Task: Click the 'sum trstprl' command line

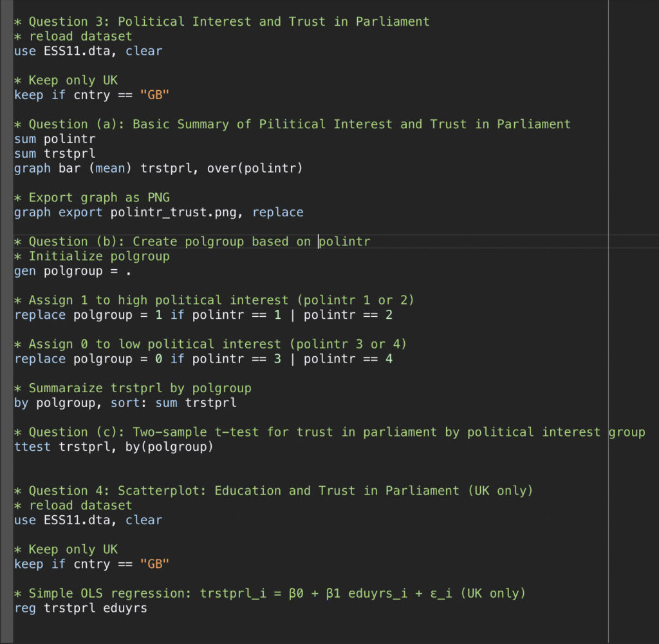Action: (55, 153)
